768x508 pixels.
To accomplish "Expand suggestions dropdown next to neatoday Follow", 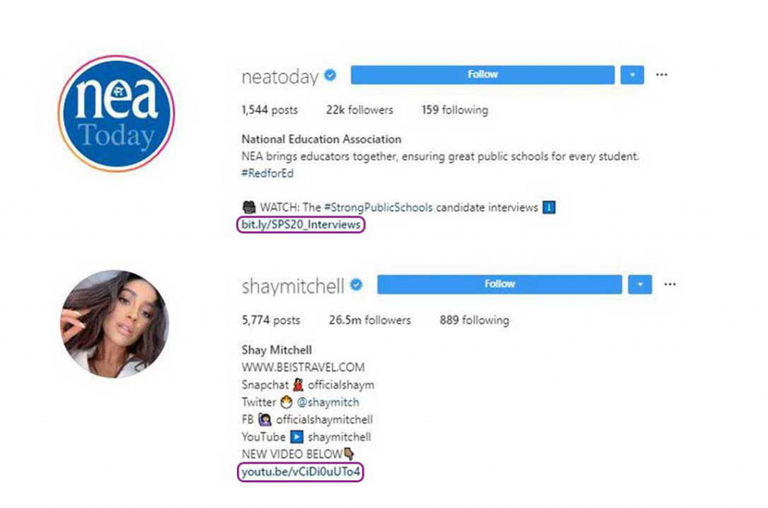I will click(x=632, y=75).
